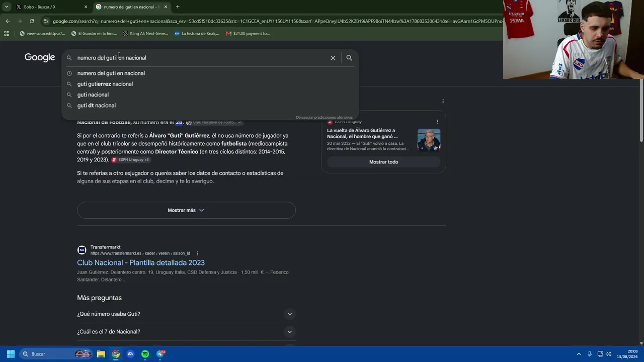Image resolution: width=644 pixels, height=362 pixels.
Task: Click the Chrome taskbar icon
Action: click(116, 354)
